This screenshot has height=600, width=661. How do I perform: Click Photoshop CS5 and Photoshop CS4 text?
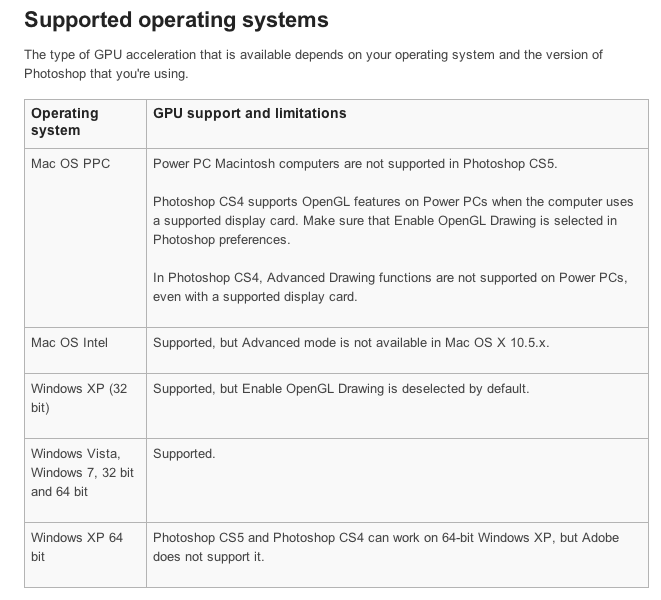point(258,538)
